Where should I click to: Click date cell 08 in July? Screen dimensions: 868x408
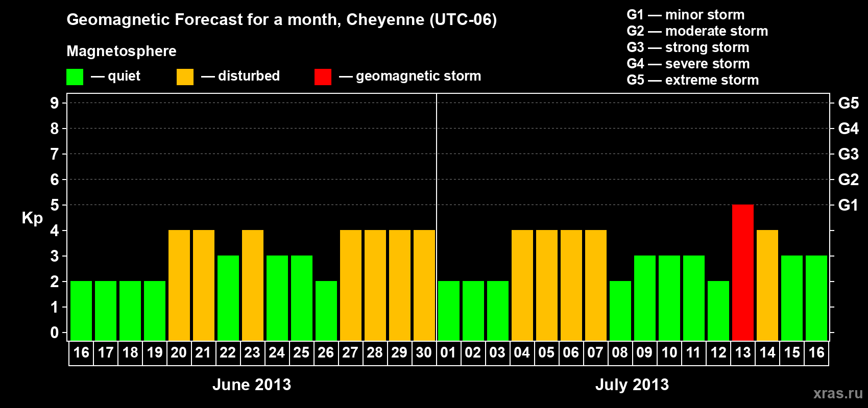620,353
